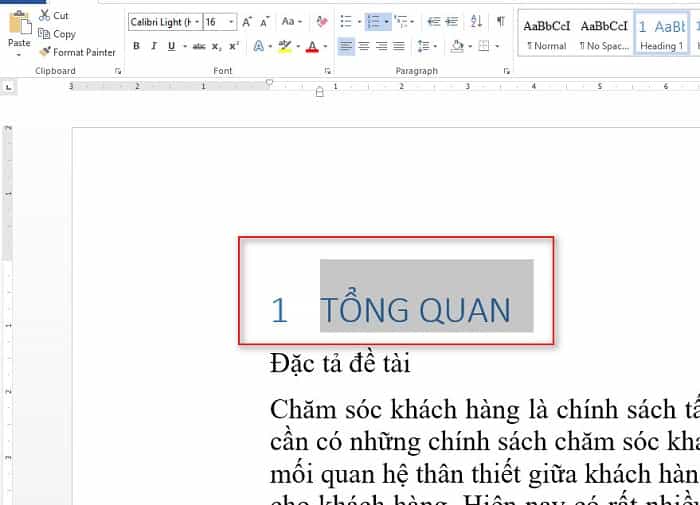Screen dimensions: 700x505
Task: Toggle bold formatting
Action: [136, 46]
